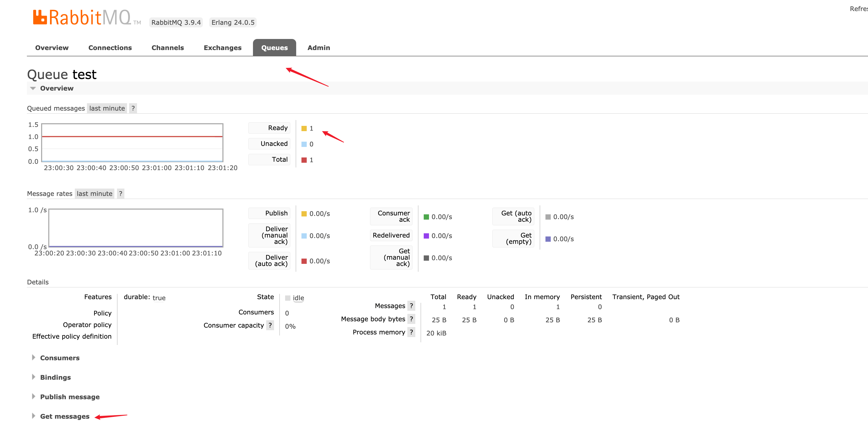Click the Messages row help icon
This screenshot has width=868, height=425.
pyautogui.click(x=411, y=306)
